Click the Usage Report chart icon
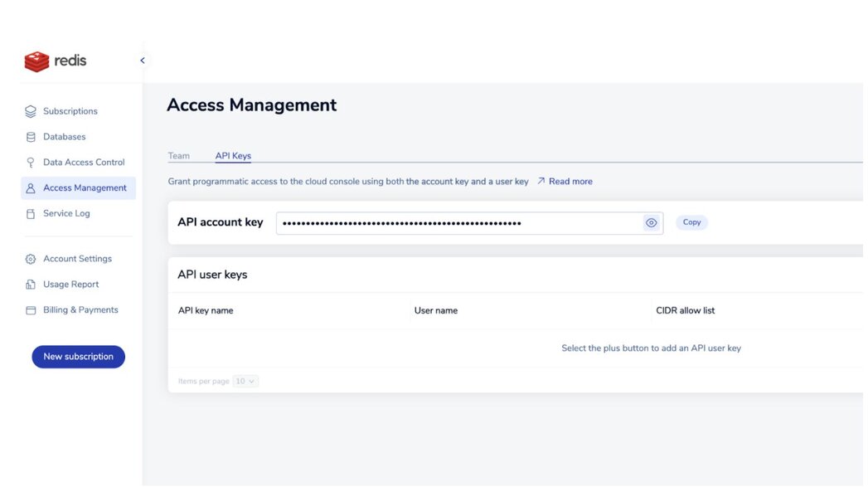Viewport: 868px width, 487px height. click(31, 285)
